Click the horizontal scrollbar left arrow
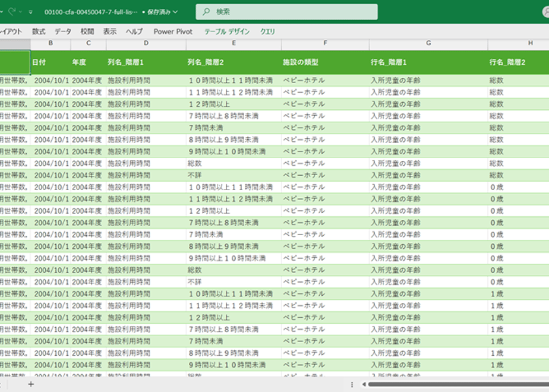Image resolution: width=549 pixels, height=392 pixels. 364,385
